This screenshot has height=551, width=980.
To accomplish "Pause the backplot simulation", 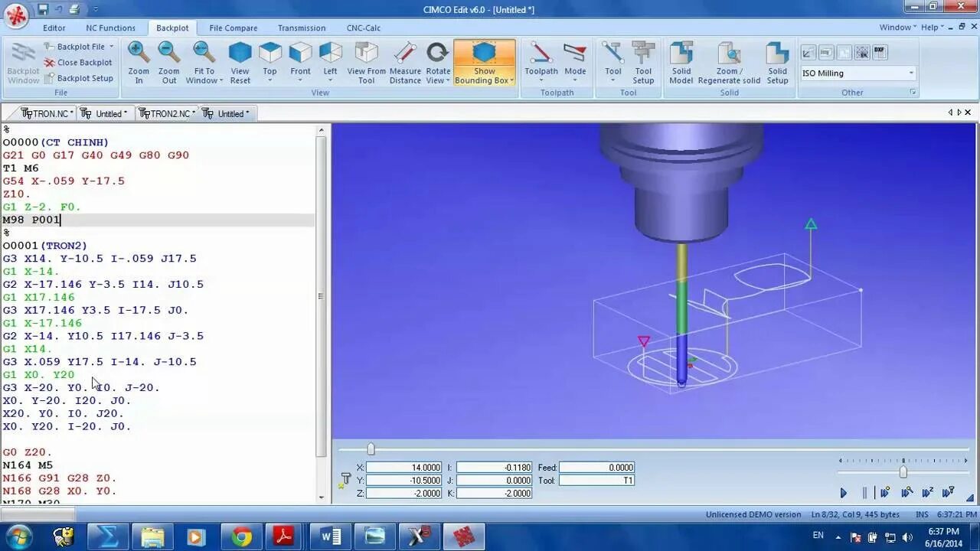I will [864, 493].
